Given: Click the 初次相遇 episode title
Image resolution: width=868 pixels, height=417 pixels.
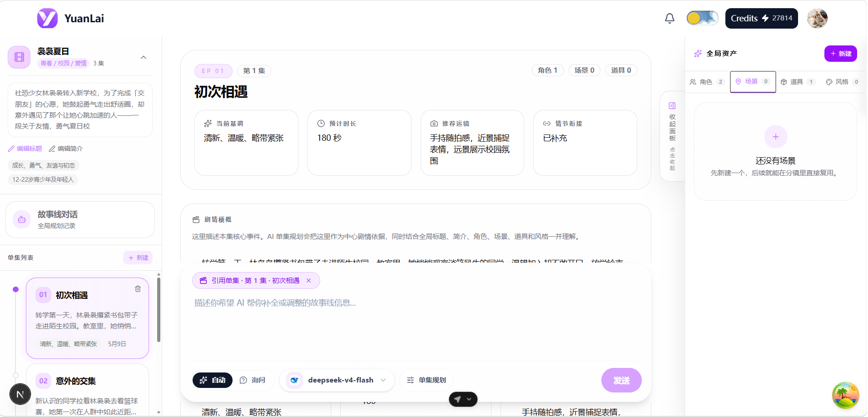Looking at the screenshot, I should click(221, 92).
